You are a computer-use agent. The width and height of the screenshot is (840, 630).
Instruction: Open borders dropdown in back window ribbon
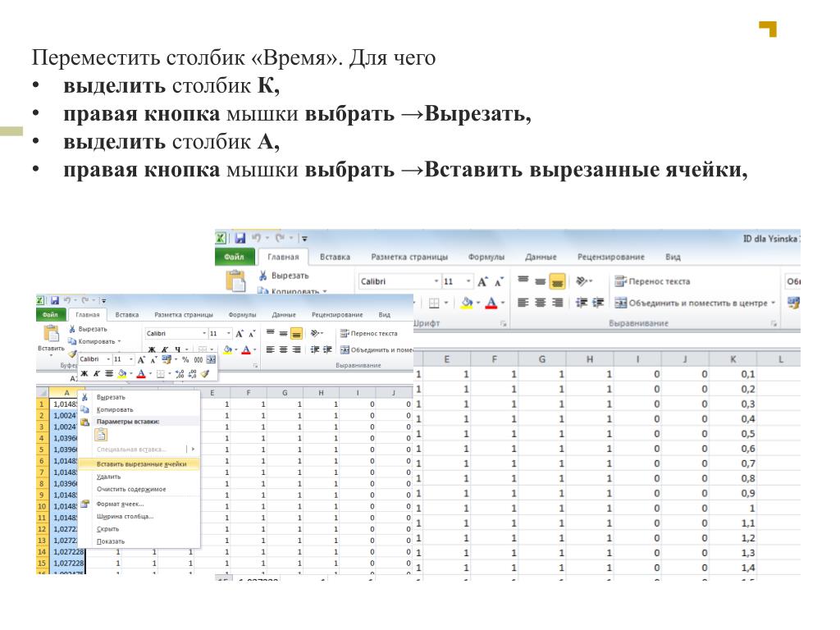[445, 304]
